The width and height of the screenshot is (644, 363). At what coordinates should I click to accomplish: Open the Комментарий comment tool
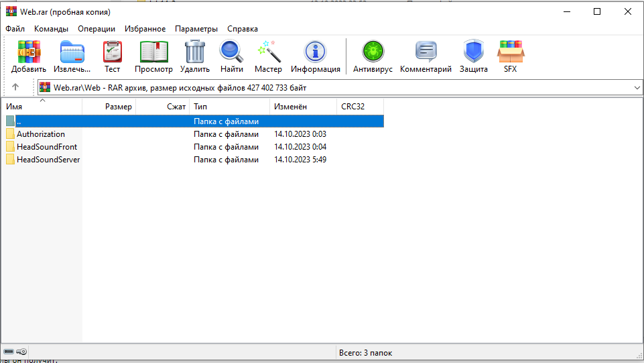pyautogui.click(x=426, y=56)
